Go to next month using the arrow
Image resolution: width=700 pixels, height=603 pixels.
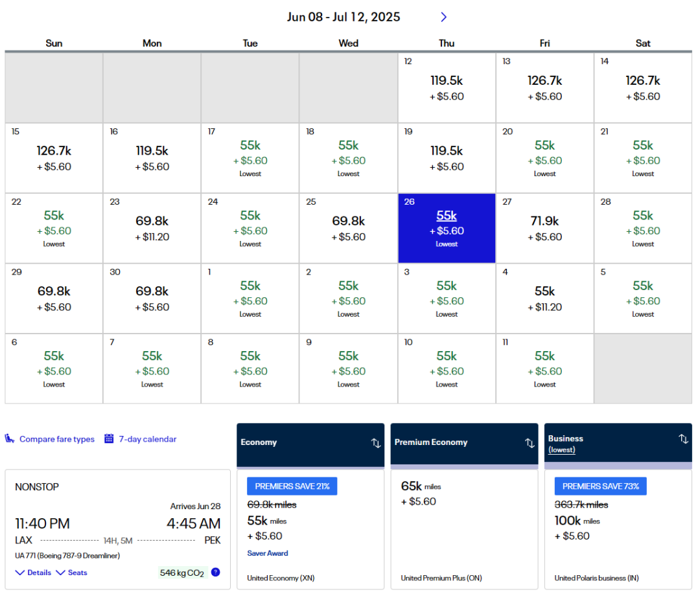[x=443, y=17]
